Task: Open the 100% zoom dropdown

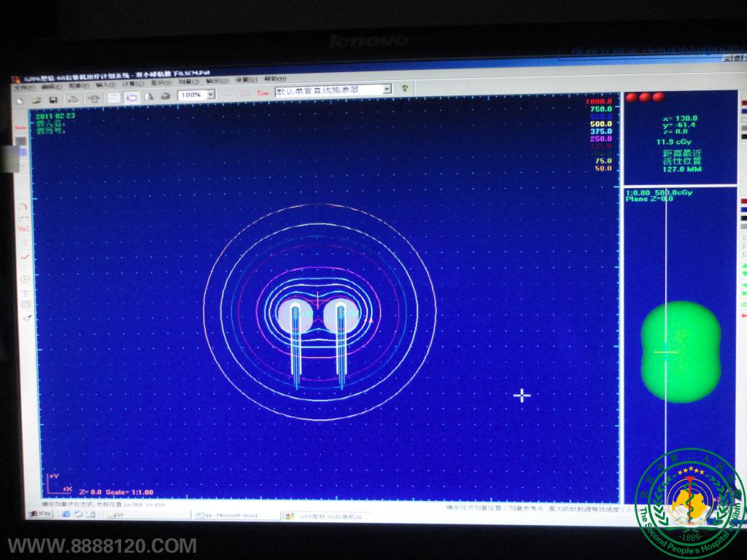Action: coord(211,95)
